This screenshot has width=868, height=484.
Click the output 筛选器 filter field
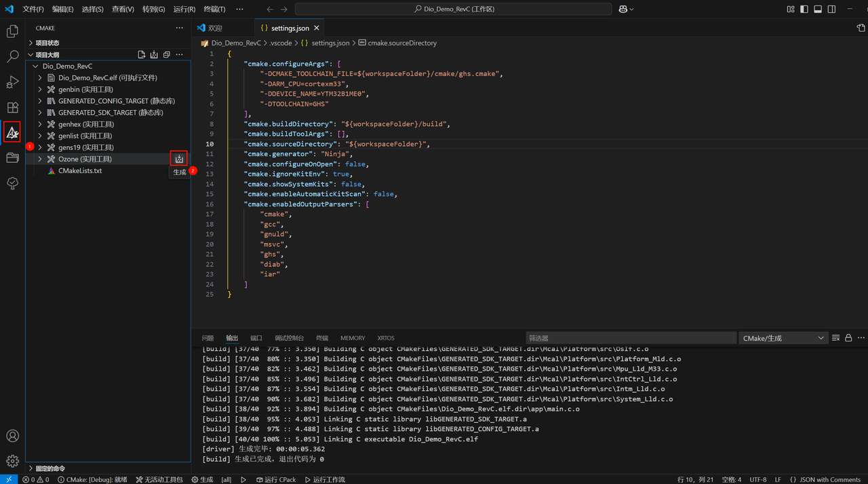click(x=631, y=338)
